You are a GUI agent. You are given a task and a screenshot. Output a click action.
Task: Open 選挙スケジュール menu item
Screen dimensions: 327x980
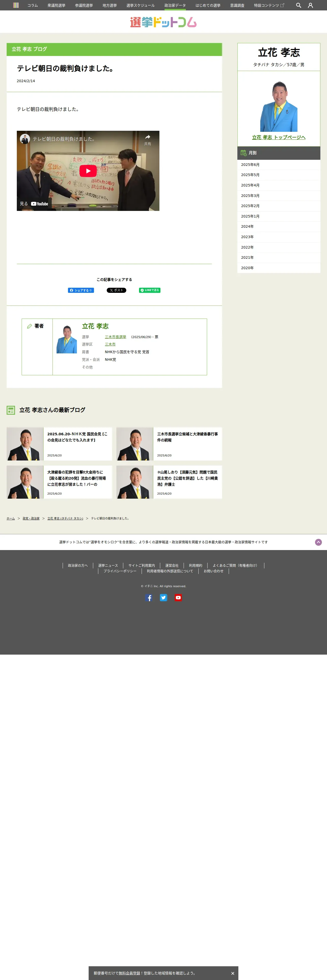coord(141,5)
